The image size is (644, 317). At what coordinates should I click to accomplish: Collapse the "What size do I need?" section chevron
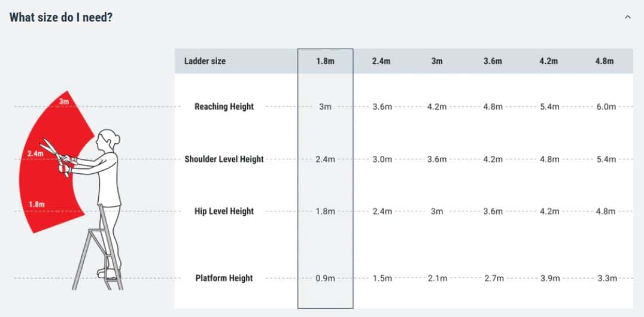point(627,17)
